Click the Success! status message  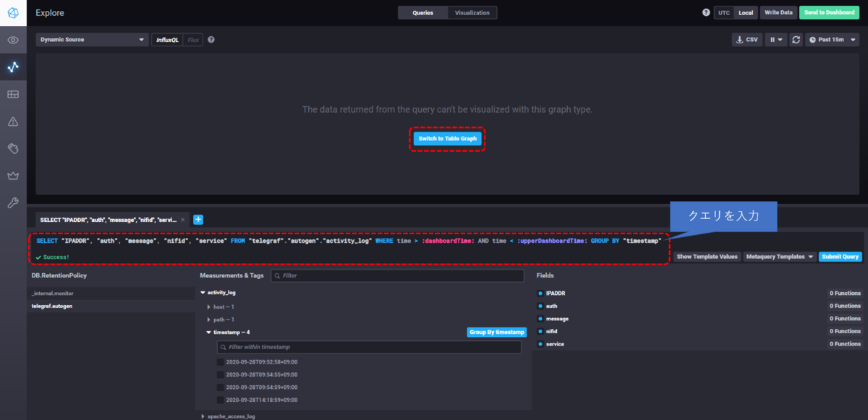(x=52, y=257)
